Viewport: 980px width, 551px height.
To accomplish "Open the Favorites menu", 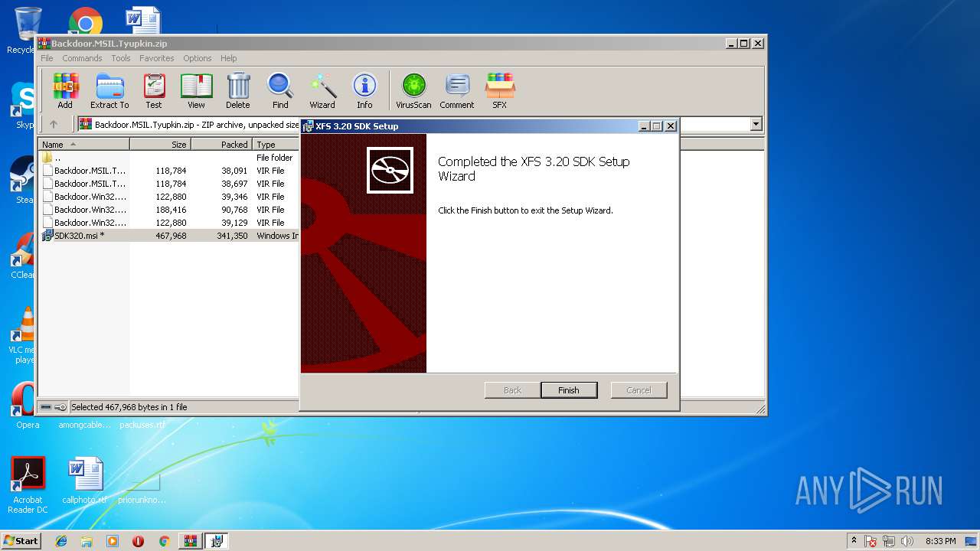I will [x=157, y=58].
